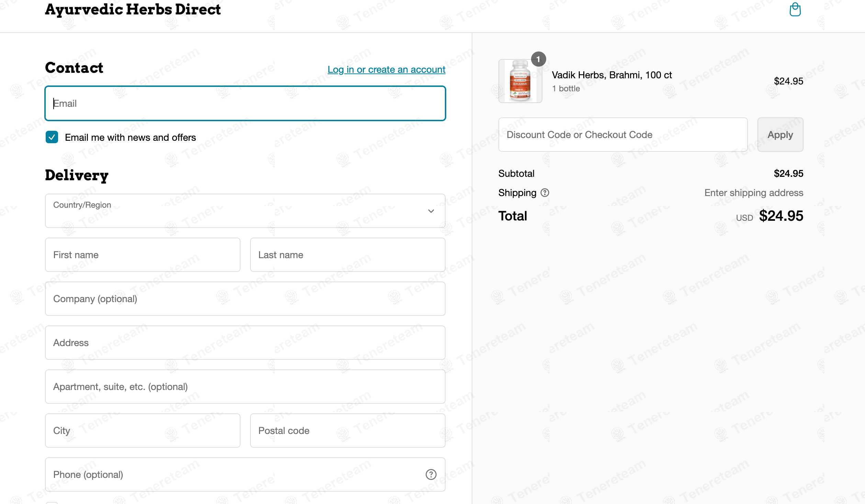Uncheck Email me with news and offers

(x=52, y=137)
